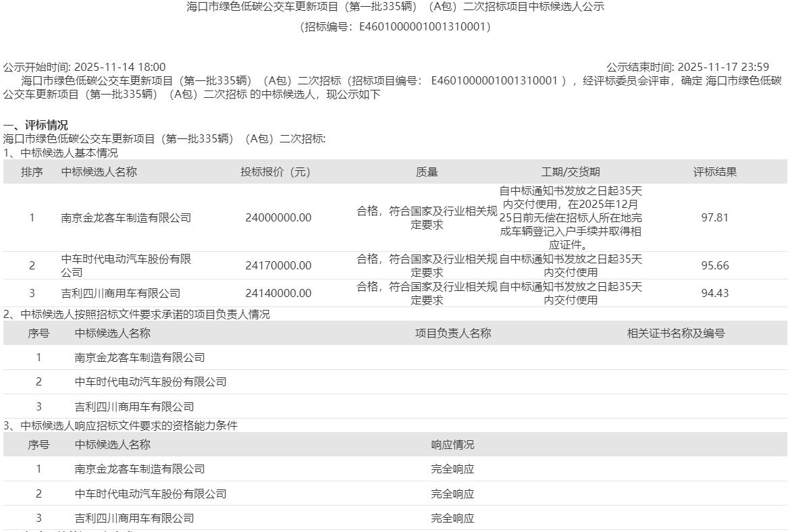
Task: Click the announcement title link
Action: click(x=394, y=8)
